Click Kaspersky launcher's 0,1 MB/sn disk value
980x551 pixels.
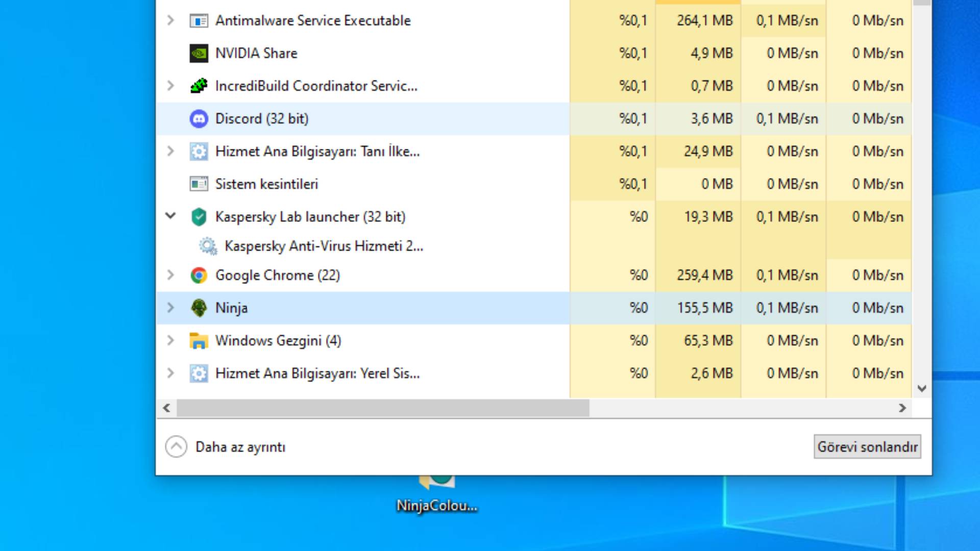[787, 217]
